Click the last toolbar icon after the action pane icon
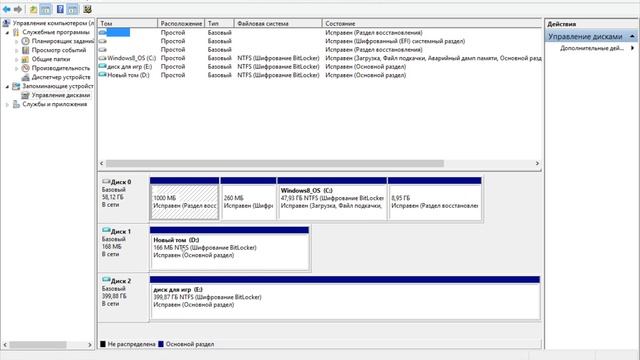Image resolution: width=640 pixels, height=360 pixels. tap(87, 9)
